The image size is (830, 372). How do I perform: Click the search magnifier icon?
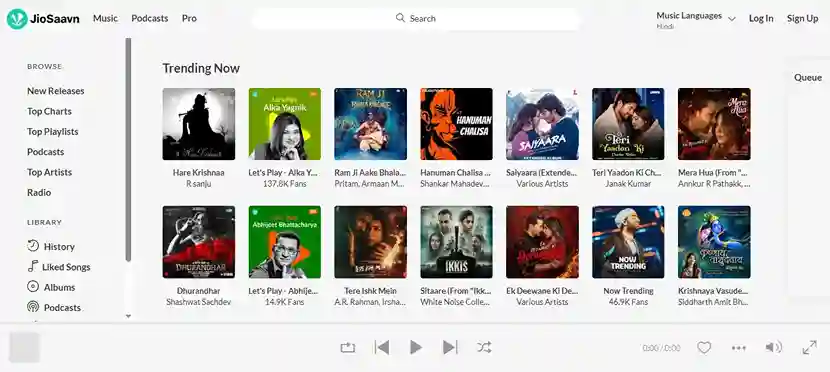click(x=400, y=18)
